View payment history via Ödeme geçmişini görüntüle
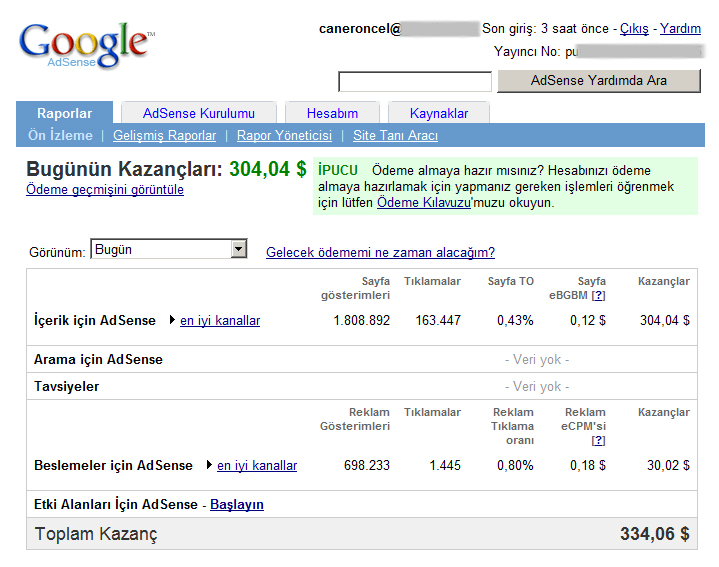The image size is (719, 567). coord(105,190)
